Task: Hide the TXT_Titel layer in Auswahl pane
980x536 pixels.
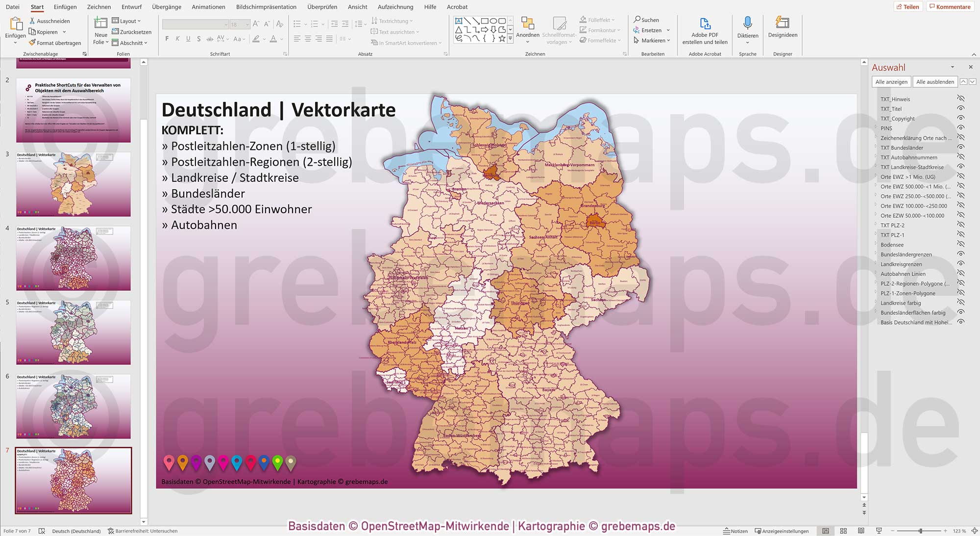Action: [x=960, y=109]
